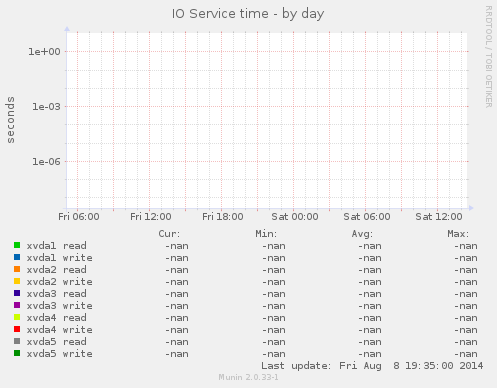The height and width of the screenshot is (388, 497).
Task: Click the xvda1 read green swatch
Action: (17, 245)
